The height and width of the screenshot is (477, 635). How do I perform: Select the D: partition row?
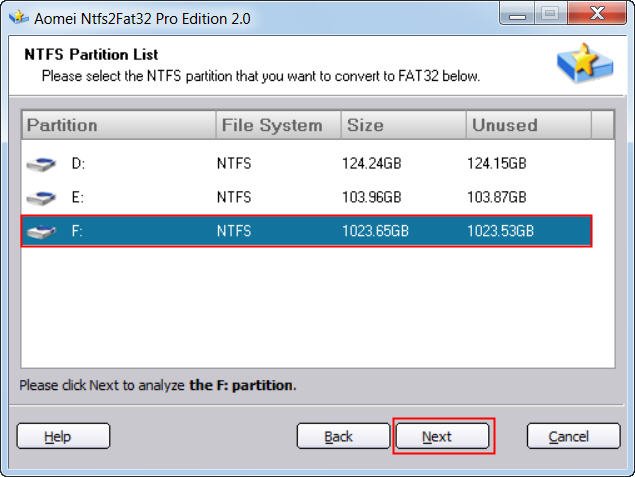(x=300, y=165)
